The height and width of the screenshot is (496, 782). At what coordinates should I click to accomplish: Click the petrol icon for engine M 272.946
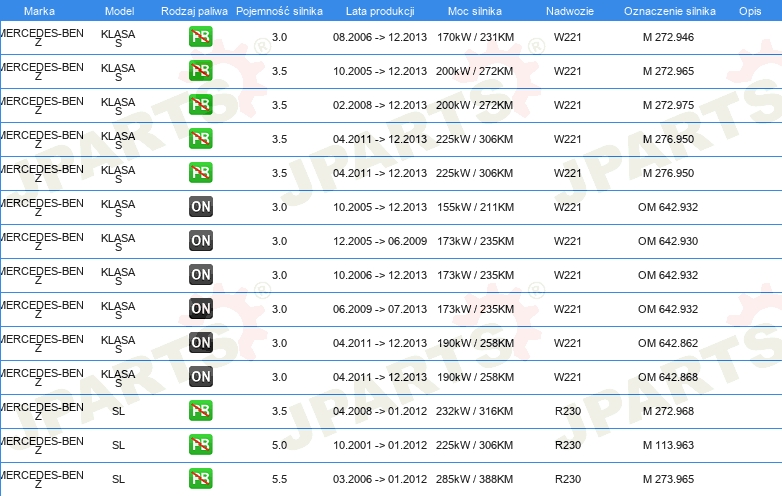200,37
